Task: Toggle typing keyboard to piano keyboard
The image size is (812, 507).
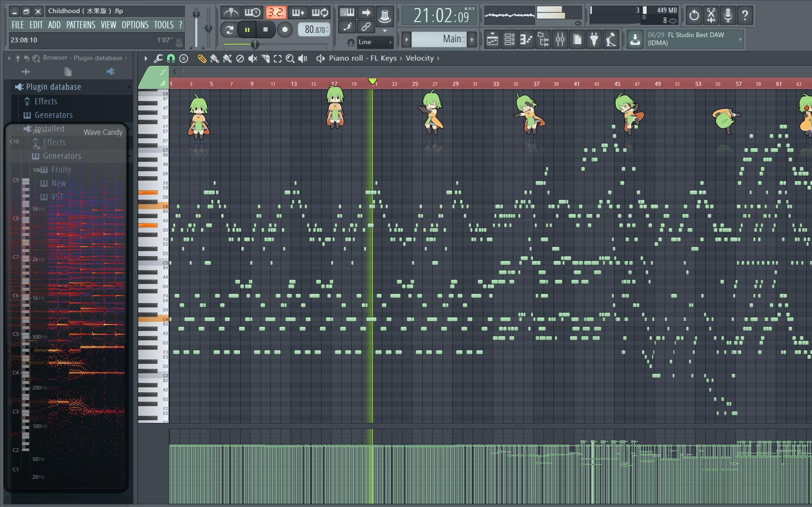Action: [x=347, y=13]
